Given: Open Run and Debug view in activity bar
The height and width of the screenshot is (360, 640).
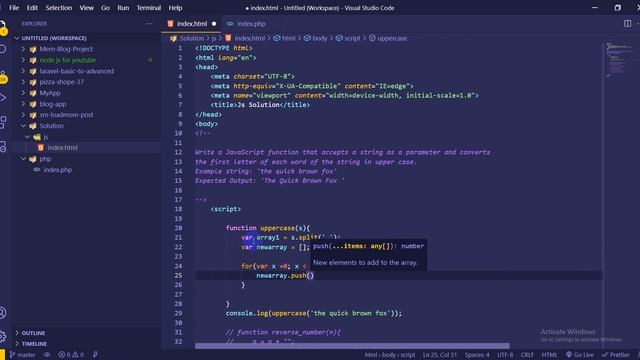Looking at the screenshot, I should 3,98.
